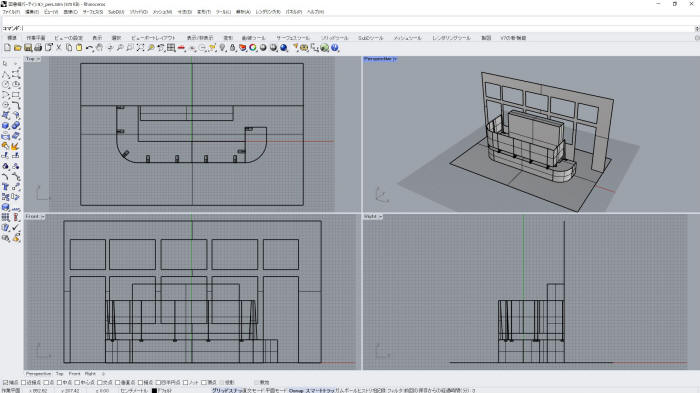The width and height of the screenshot is (700, 393).
Task: Select the Box solid tool in sidebar
Action: point(6,125)
